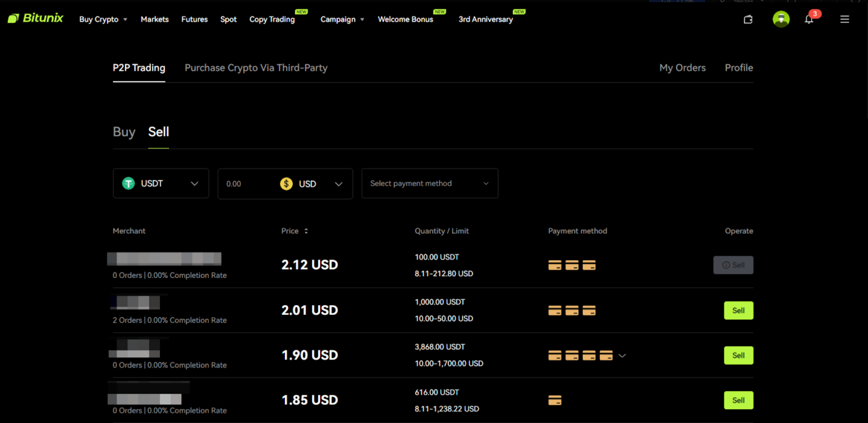Expand the Campaign menu

pyautogui.click(x=342, y=20)
